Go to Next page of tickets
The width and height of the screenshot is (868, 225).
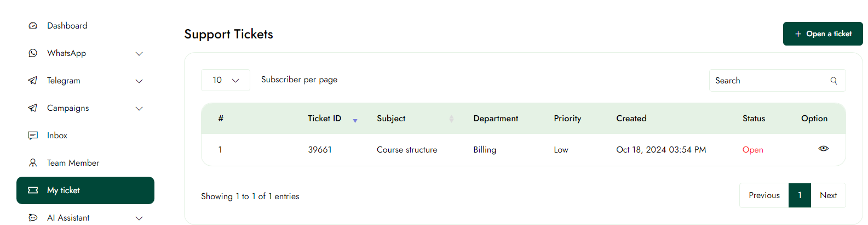(828, 195)
